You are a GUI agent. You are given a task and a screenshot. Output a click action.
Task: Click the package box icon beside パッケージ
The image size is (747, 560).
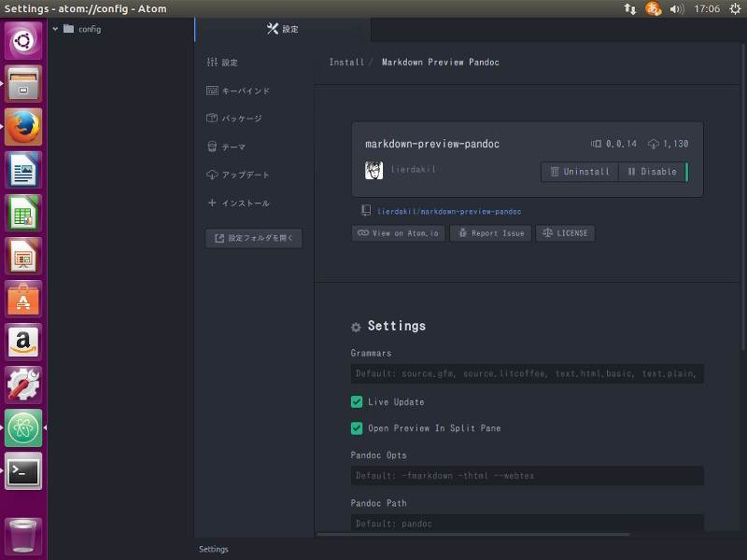click(x=212, y=119)
